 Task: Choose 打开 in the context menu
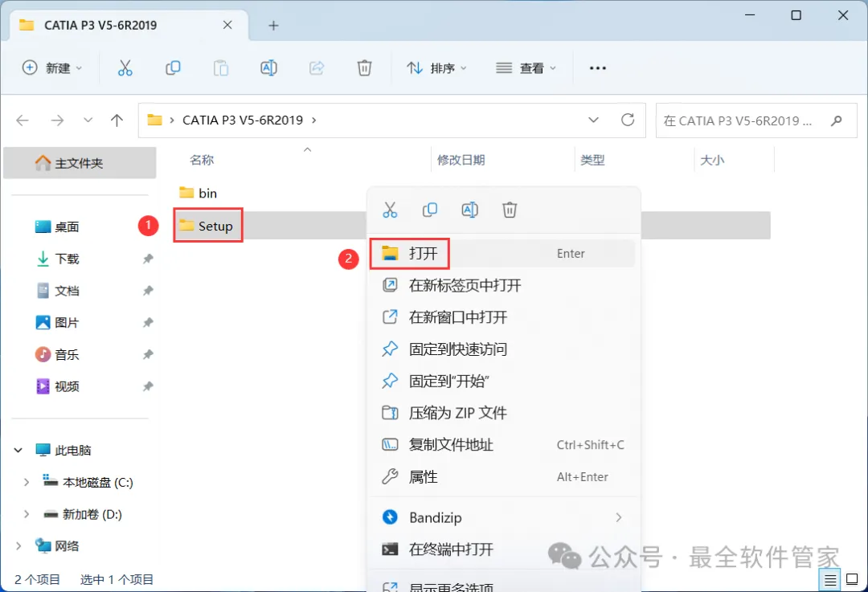[x=502, y=253]
